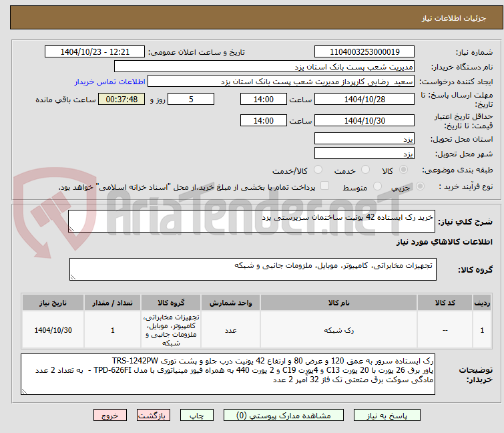The height and width of the screenshot is (433, 504).
Task: Click the announcement date field 1404/10/23 - 12:21
Action: point(95,51)
